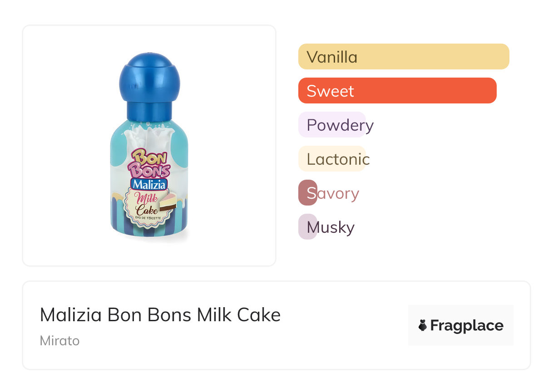Screen dimensions: 553x392
Task: Click the Eau de Toilette text on bottle
Action: 148,217
